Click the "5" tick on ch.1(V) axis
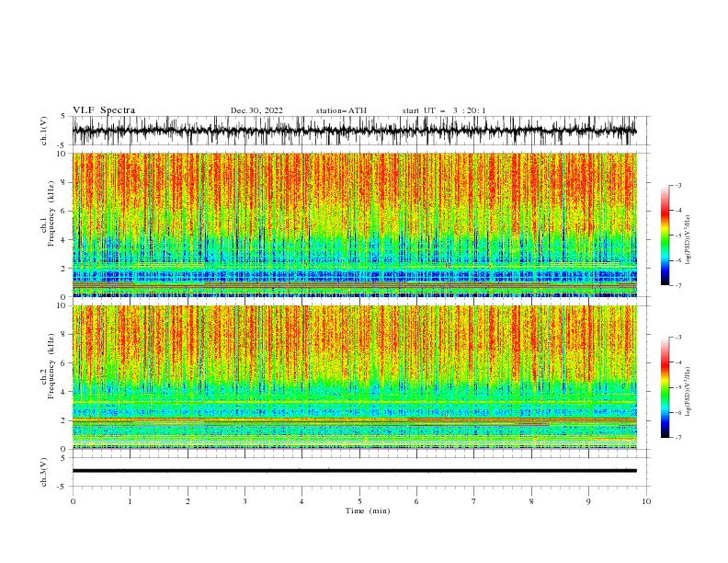 click(64, 117)
